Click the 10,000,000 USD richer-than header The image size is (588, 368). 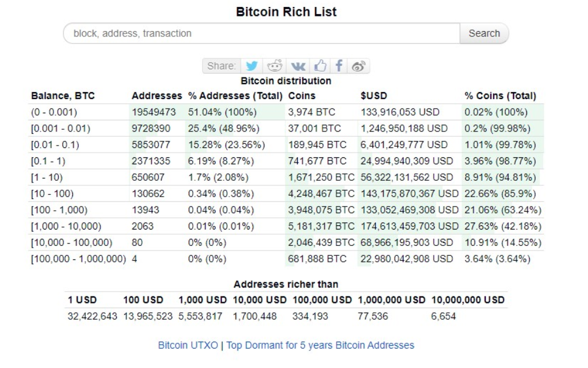point(468,300)
